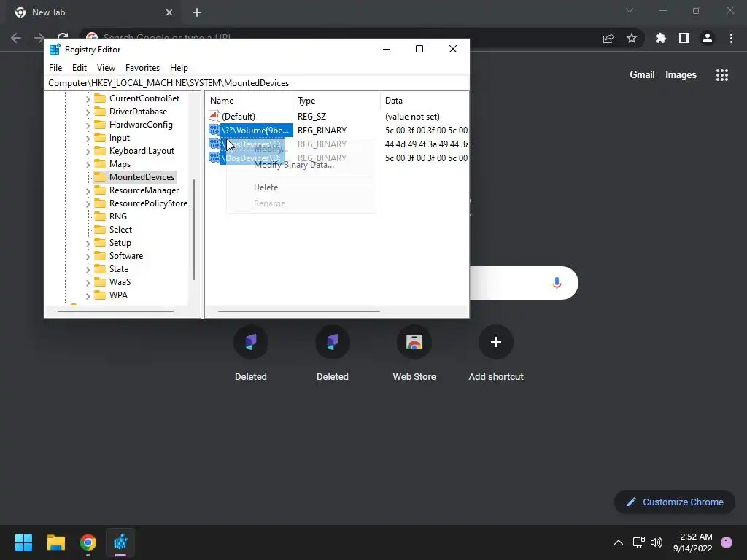The width and height of the screenshot is (747, 560).
Task: Click the voice search microphone icon
Action: point(557,284)
